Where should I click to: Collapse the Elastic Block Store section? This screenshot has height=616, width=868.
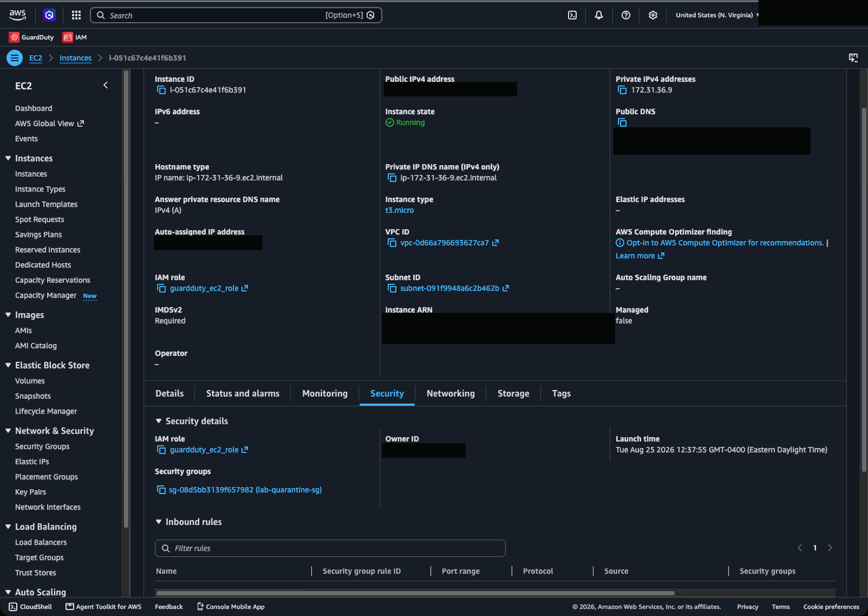tap(8, 365)
